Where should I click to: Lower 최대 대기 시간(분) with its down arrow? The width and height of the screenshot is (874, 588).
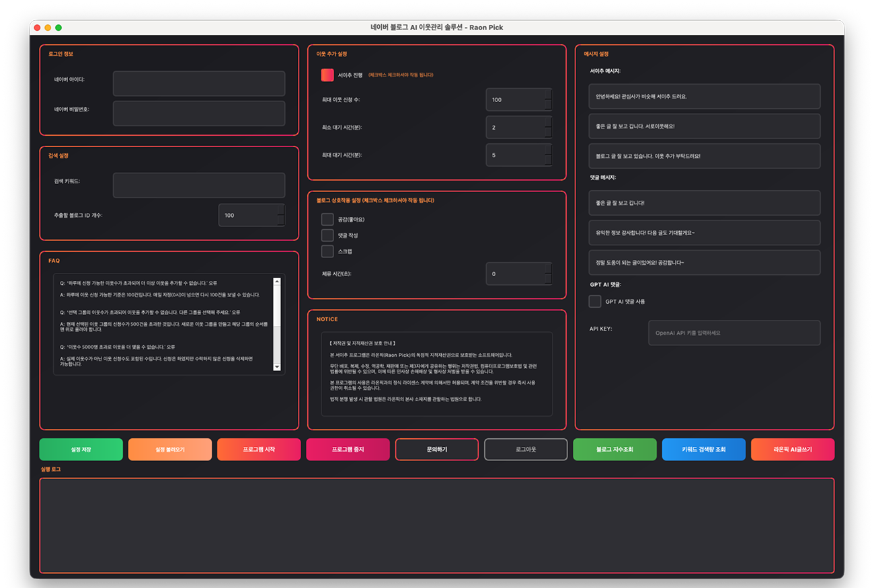tap(548, 161)
